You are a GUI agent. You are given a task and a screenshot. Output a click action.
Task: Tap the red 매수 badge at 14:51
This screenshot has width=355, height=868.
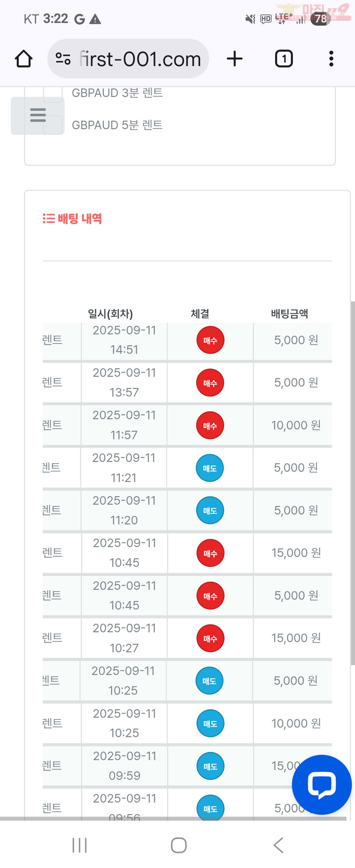pos(210,340)
